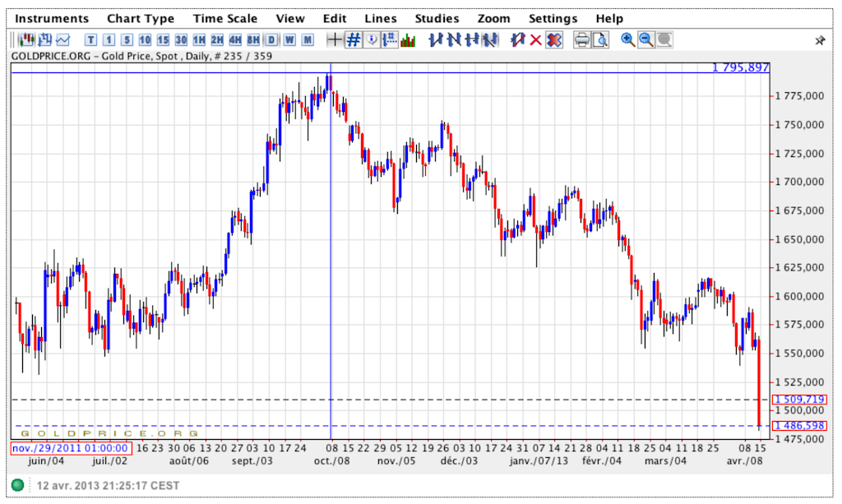Switch to the Weekly (W) time scale

click(289, 39)
